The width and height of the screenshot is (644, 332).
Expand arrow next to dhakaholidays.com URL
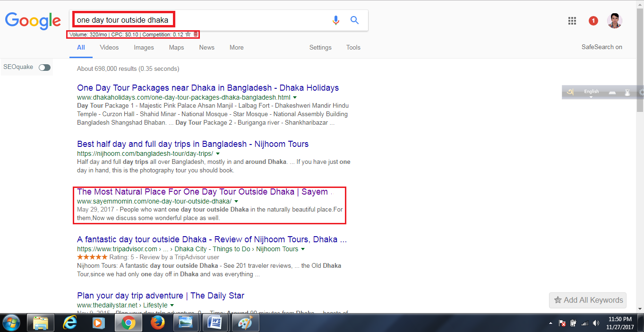pos(295,97)
